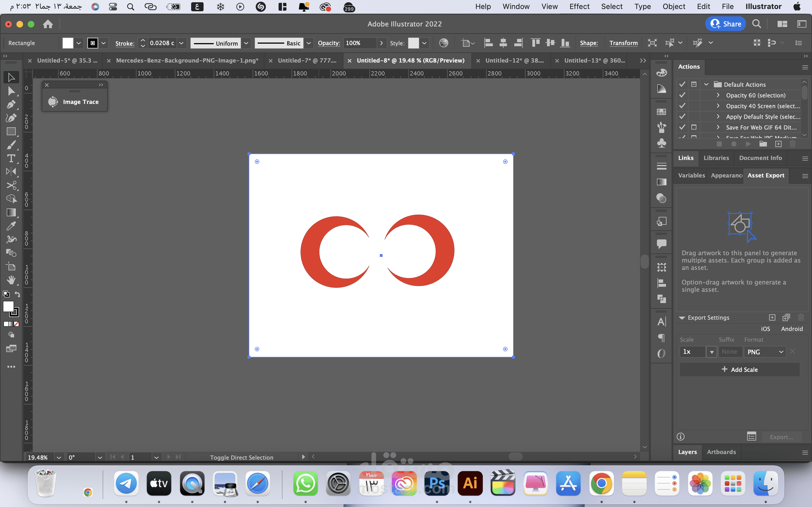Click the Recolor Artwork icon
The height and width of the screenshot is (507, 812).
[x=443, y=43]
